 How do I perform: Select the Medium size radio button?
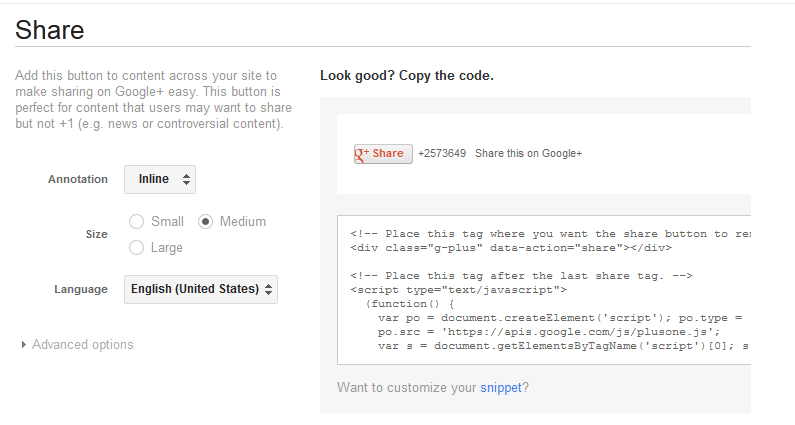tap(205, 222)
